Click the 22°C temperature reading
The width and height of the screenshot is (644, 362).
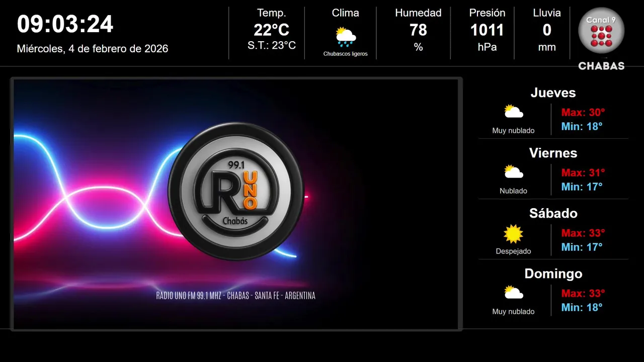(272, 30)
